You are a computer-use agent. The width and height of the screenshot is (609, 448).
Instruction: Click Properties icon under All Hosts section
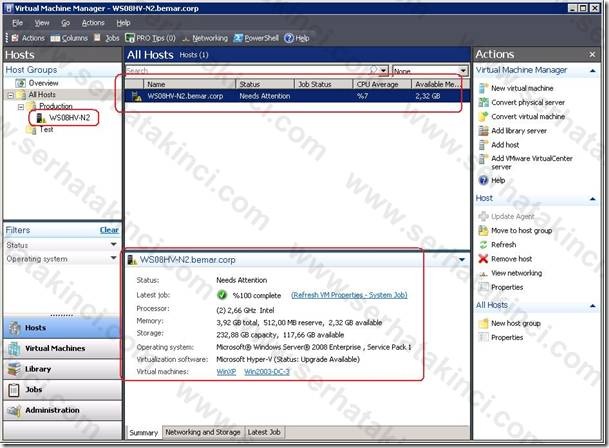pyautogui.click(x=483, y=337)
